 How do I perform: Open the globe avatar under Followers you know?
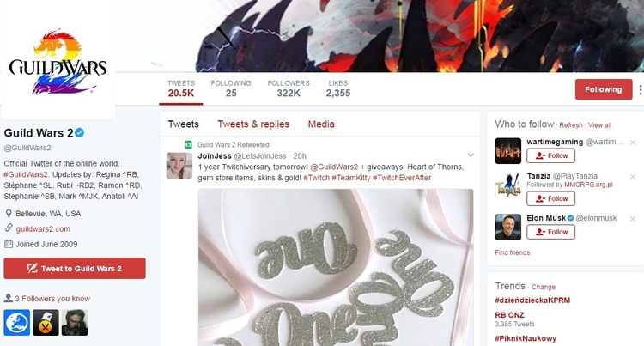pyautogui.click(x=17, y=323)
